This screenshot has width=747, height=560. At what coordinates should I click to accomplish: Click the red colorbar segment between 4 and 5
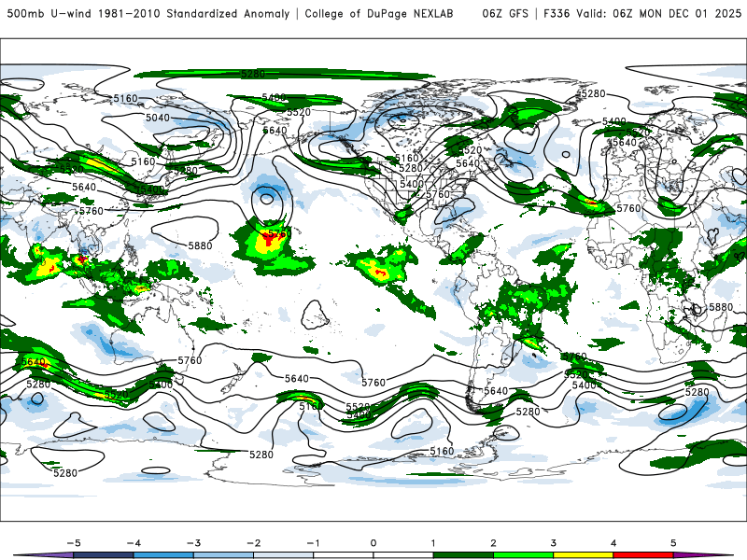[x=643, y=555]
